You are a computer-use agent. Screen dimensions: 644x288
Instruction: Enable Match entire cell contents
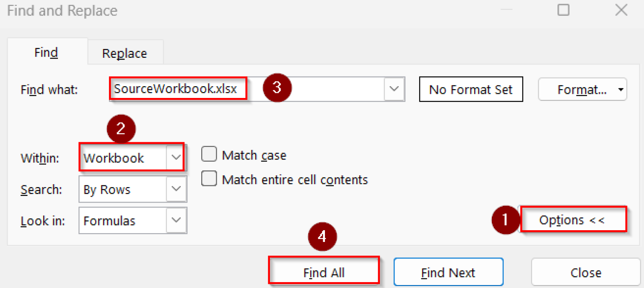point(209,179)
